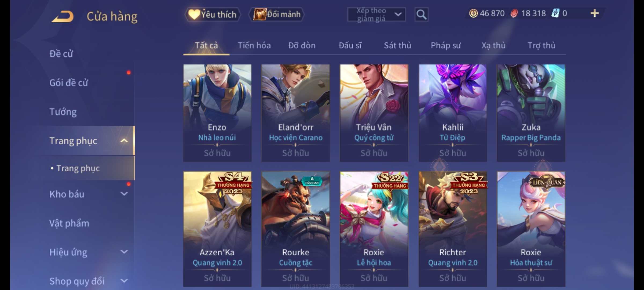Switch to the Tiến hóa tab

tap(254, 45)
